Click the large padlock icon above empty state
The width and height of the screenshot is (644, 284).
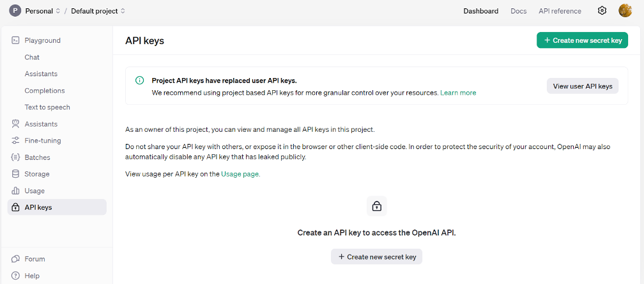(x=377, y=206)
